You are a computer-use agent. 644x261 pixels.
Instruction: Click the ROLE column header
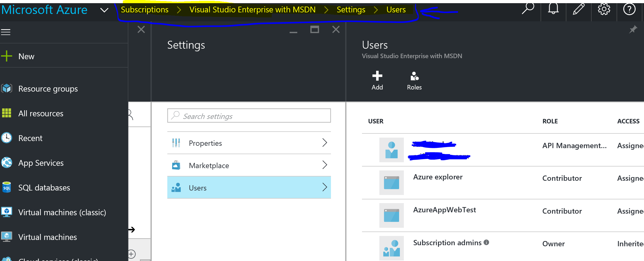(550, 121)
